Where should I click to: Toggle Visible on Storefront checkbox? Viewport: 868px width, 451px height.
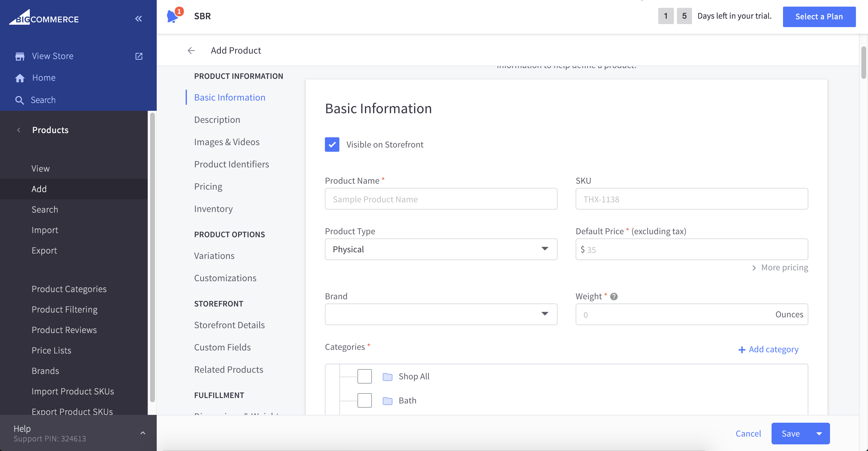pos(332,145)
